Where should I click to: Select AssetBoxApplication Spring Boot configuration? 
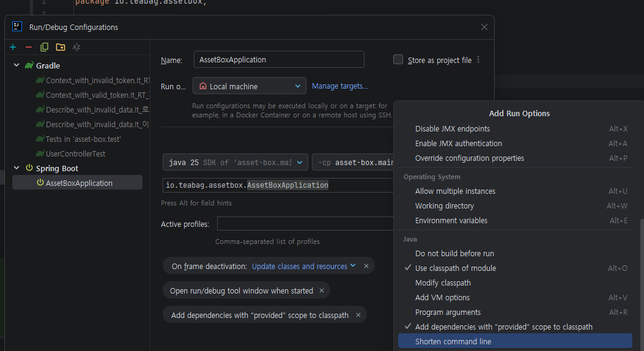[x=77, y=183]
